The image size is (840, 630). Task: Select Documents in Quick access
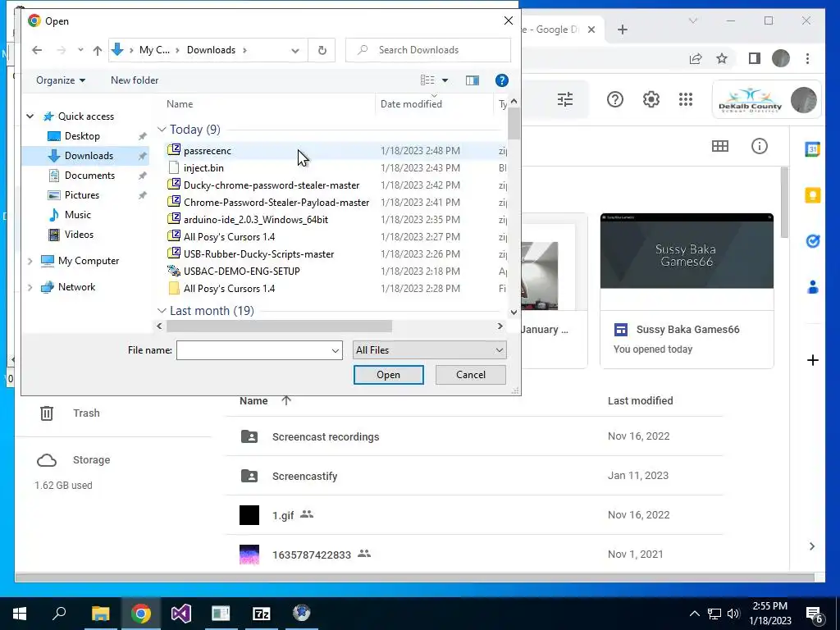pos(89,176)
